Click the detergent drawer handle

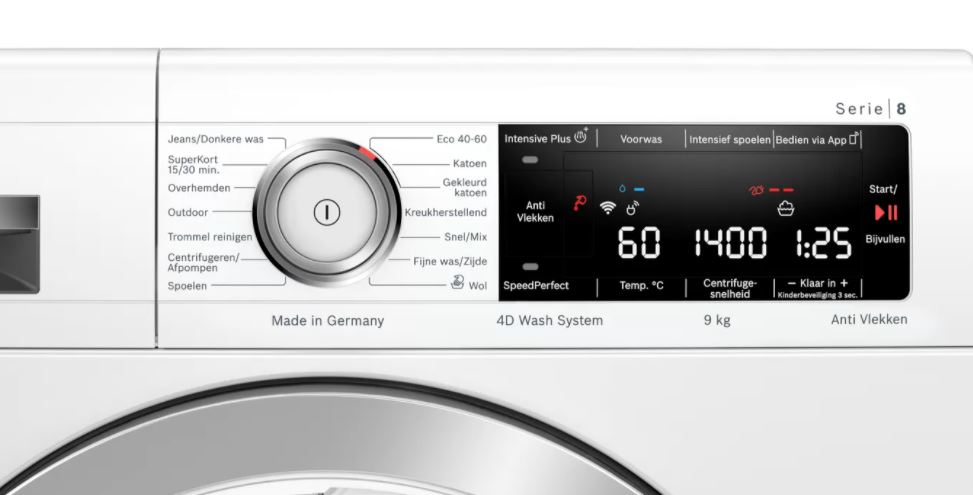[x=19, y=244]
